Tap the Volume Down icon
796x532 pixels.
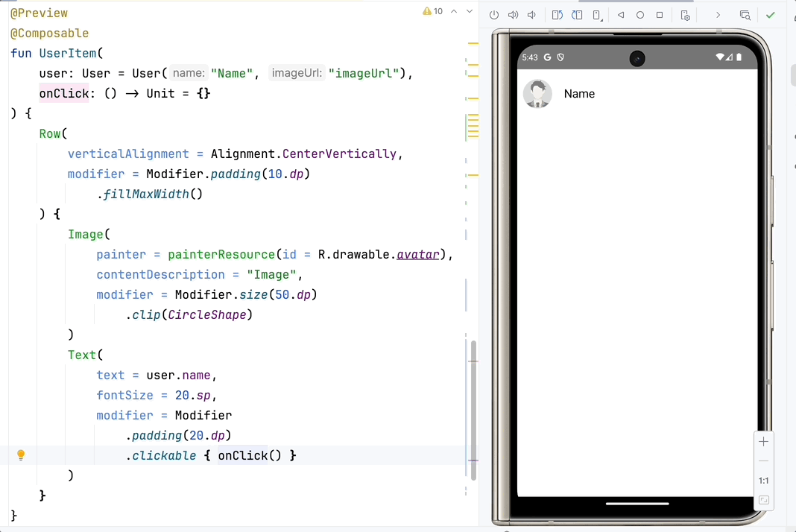click(x=531, y=15)
